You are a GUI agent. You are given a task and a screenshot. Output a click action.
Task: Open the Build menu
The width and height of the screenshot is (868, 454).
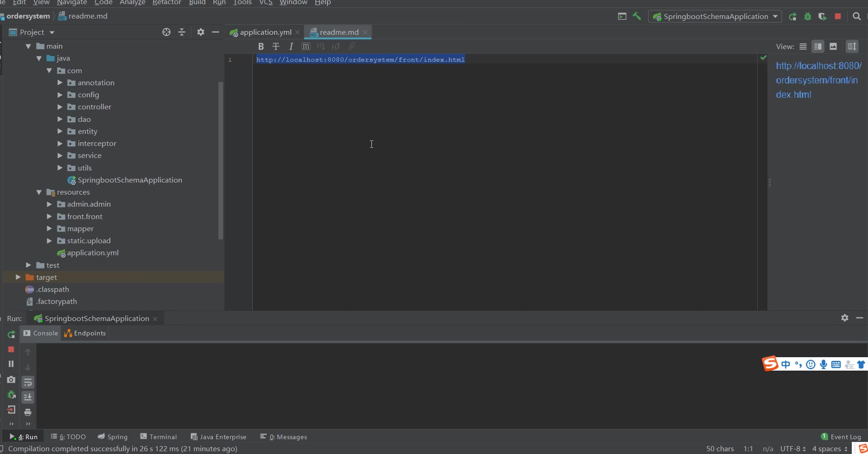pyautogui.click(x=197, y=3)
